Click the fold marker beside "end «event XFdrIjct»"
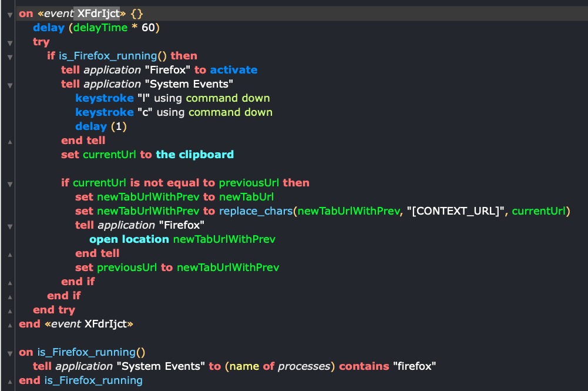 click(x=10, y=324)
